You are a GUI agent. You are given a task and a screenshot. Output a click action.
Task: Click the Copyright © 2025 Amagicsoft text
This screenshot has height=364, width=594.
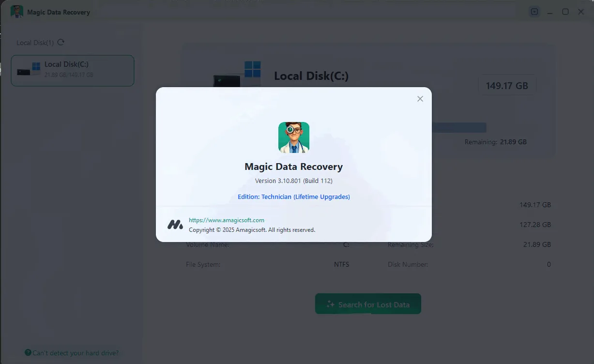coord(252,230)
